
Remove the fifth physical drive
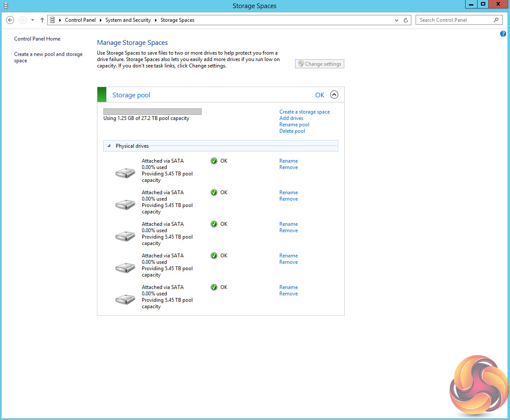(x=288, y=294)
